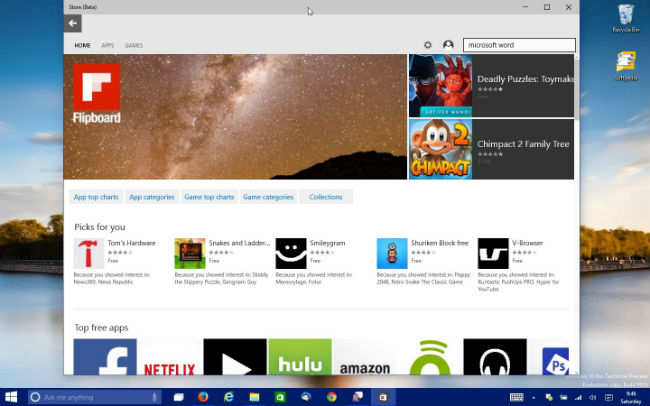Select the Softpedia desktop folder icon
Screen dimensions: 650x406
click(x=626, y=66)
